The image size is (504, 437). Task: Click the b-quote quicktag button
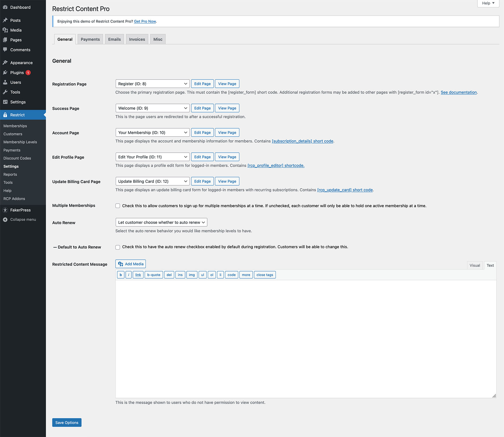[x=154, y=275]
